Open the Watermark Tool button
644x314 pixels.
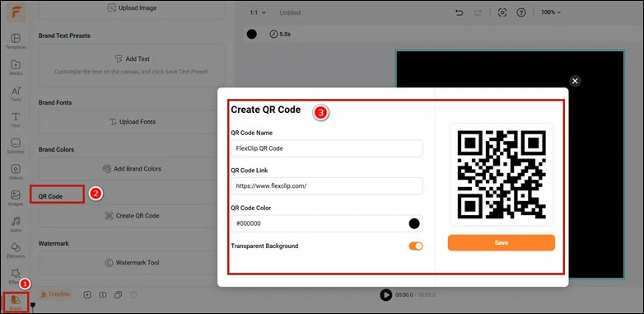tap(132, 263)
